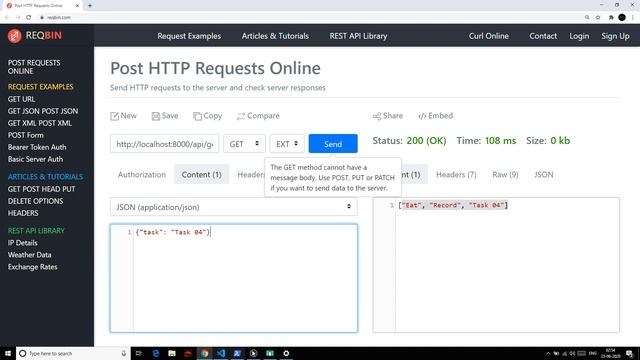Click the Compare arrows icon
Screen dimensions: 640x360
click(x=241, y=116)
